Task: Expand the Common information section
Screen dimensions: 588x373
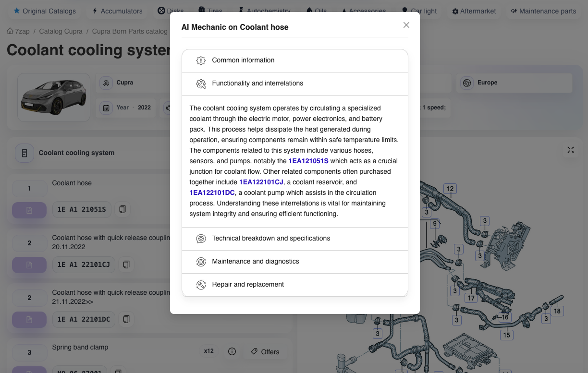Action: 295,60
